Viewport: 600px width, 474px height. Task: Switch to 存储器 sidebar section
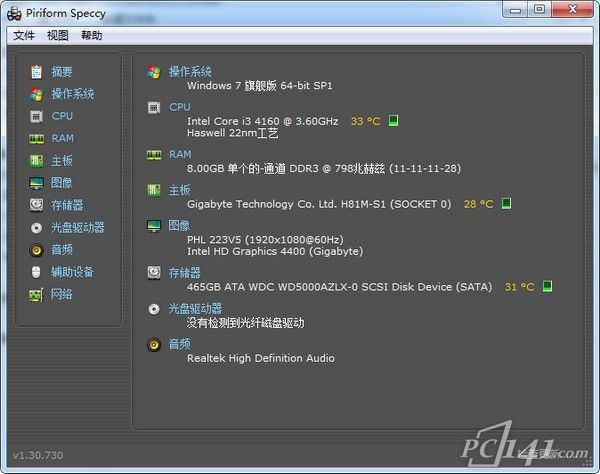(x=67, y=205)
